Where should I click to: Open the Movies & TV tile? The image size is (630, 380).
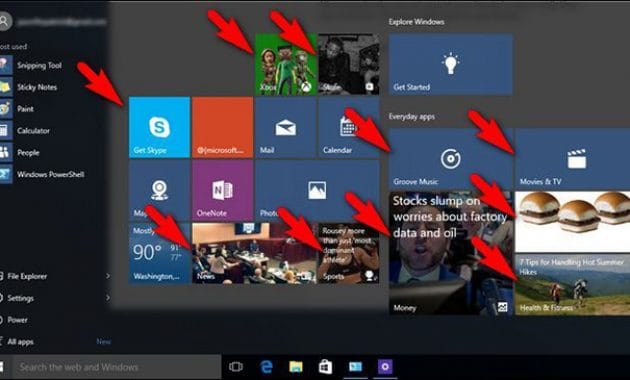click(573, 159)
